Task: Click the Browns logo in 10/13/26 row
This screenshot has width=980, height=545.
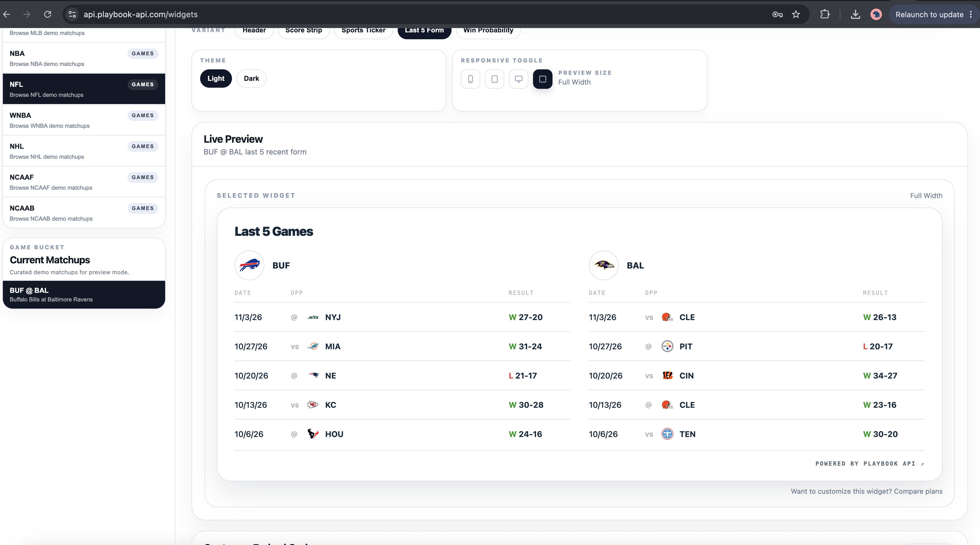Action: (667, 405)
